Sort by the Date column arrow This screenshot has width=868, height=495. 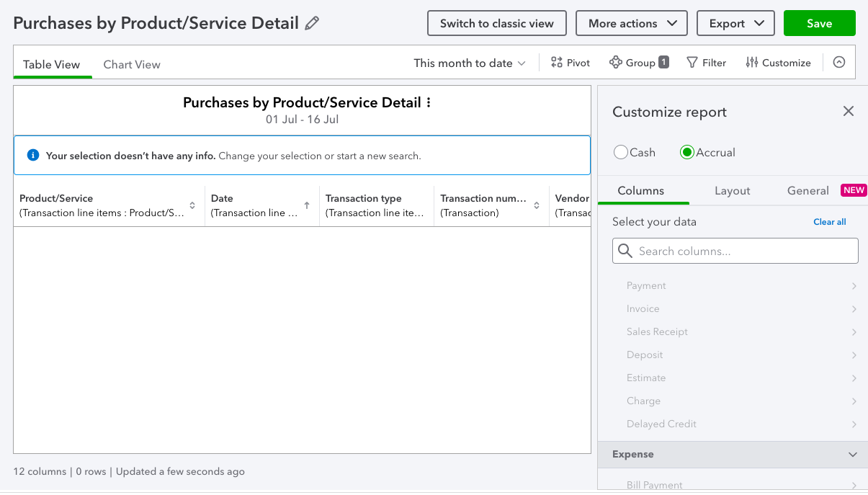click(x=307, y=205)
